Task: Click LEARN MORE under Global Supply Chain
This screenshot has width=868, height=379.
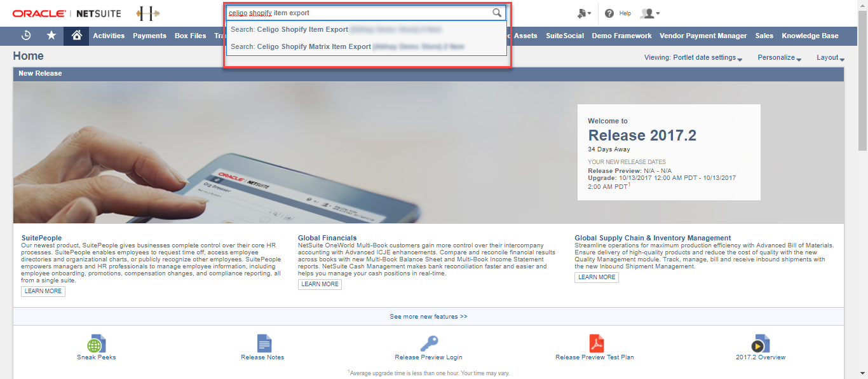Action: click(597, 277)
